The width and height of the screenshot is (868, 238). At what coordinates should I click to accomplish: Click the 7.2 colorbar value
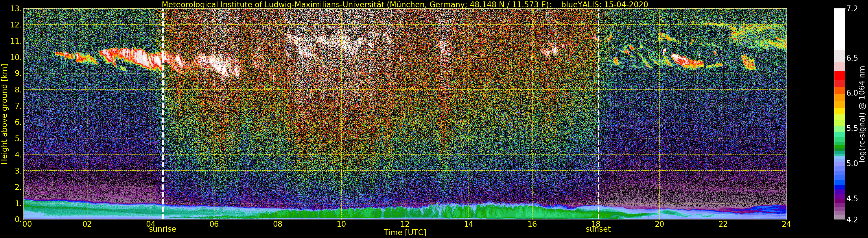tap(852, 9)
